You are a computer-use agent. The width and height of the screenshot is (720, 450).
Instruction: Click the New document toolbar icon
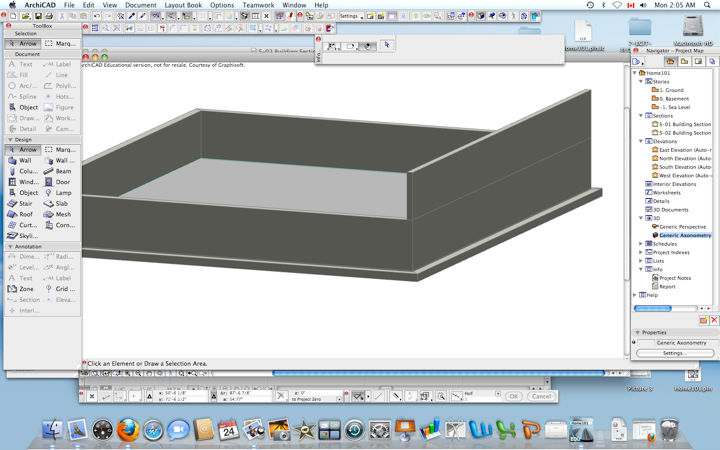click(13, 16)
